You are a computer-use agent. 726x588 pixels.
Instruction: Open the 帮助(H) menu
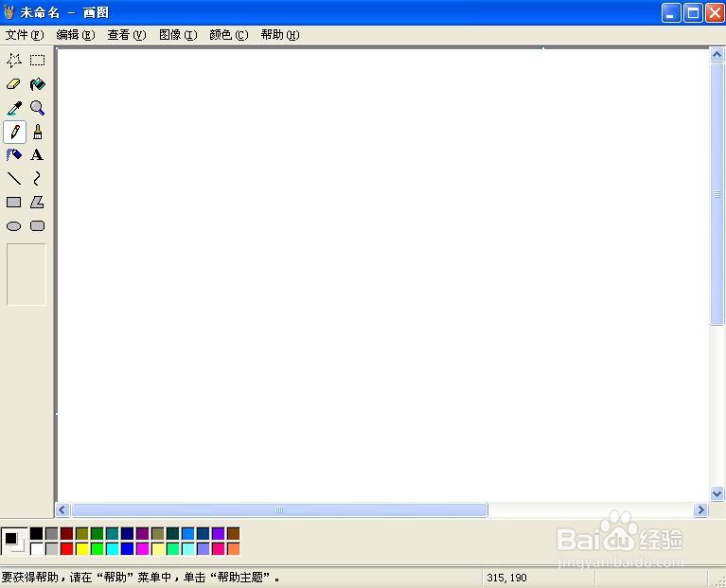pos(280,35)
